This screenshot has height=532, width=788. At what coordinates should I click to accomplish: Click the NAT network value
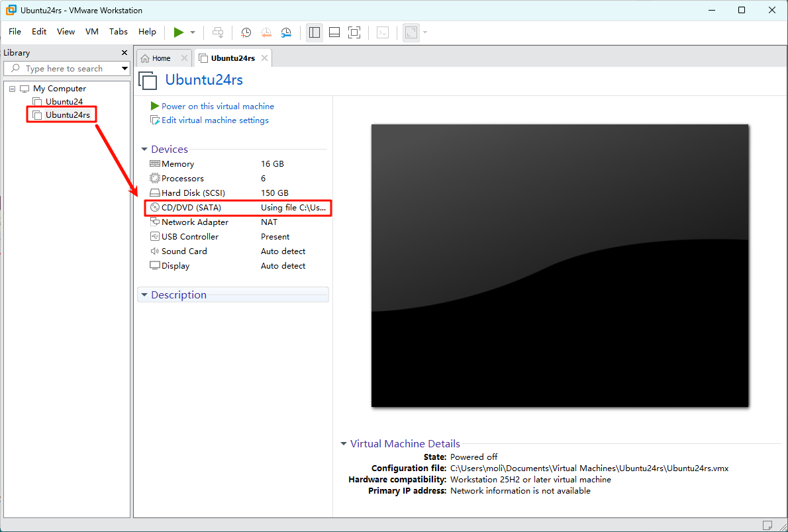click(x=269, y=222)
